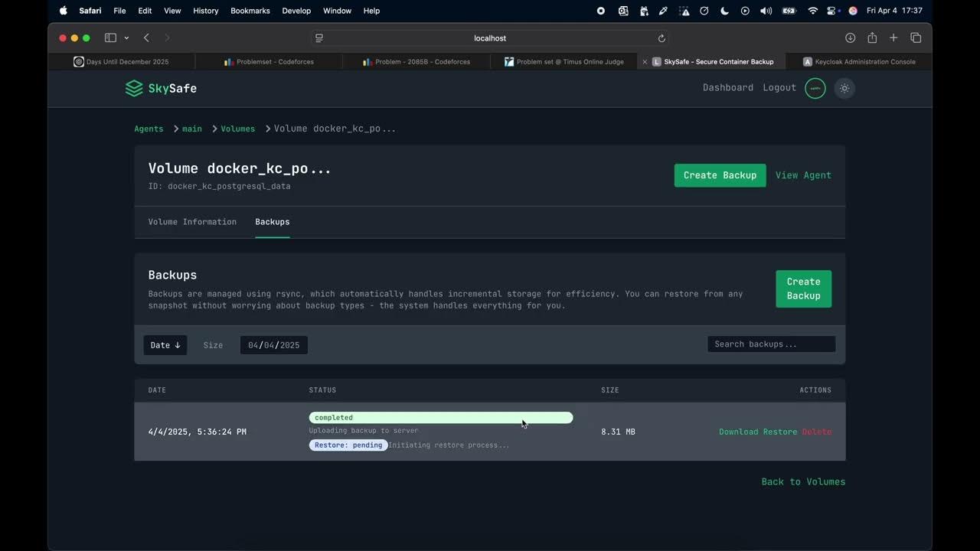Image resolution: width=980 pixels, height=551 pixels.
Task: Click the Wi-Fi icon in menu bar
Action: pyautogui.click(x=812, y=11)
